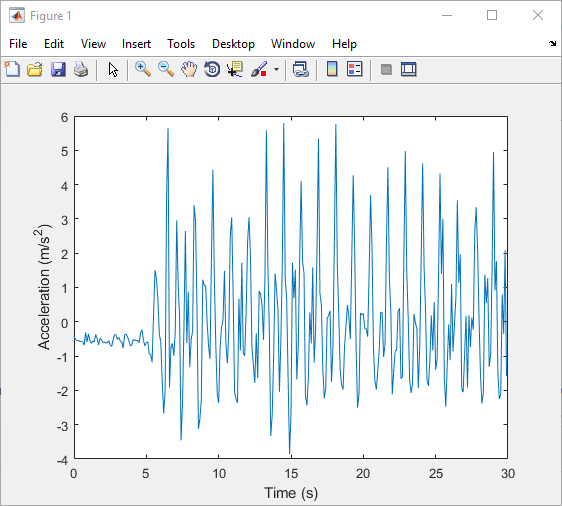Click the New Figure icon
The height and width of the screenshot is (506, 562).
12,69
